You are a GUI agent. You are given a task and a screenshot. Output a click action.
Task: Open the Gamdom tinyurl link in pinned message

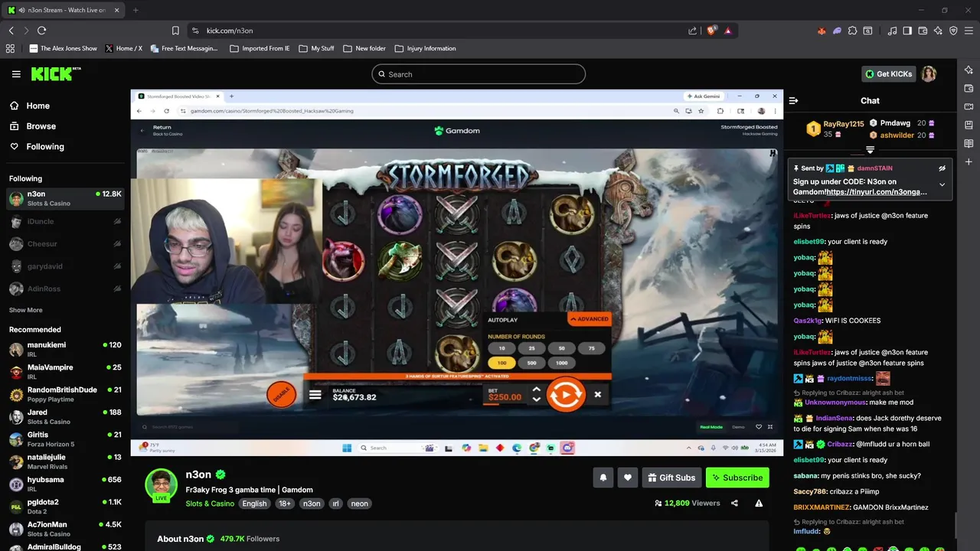(877, 192)
